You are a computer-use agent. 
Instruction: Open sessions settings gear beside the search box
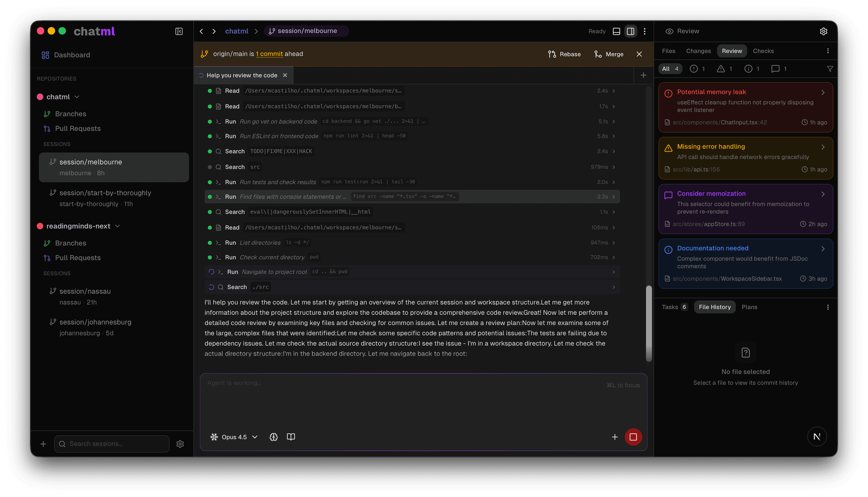click(180, 444)
